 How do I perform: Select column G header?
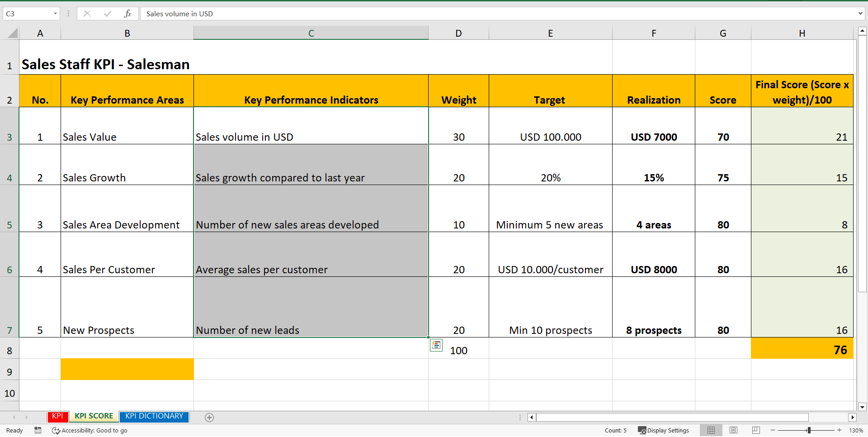(x=723, y=33)
